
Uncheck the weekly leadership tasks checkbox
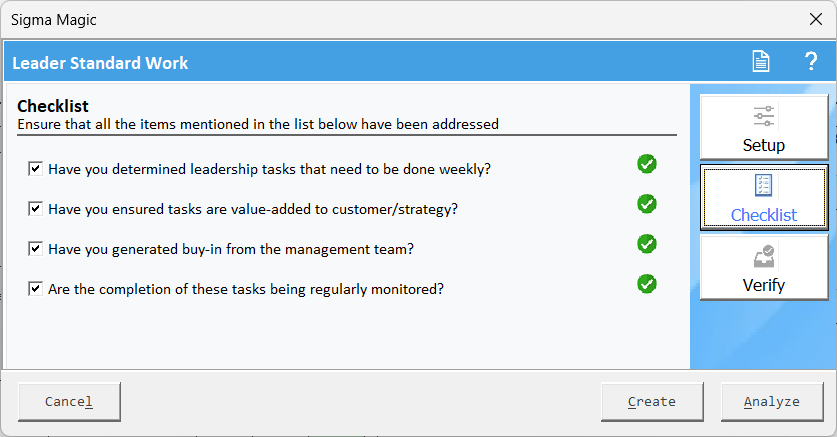tap(35, 169)
